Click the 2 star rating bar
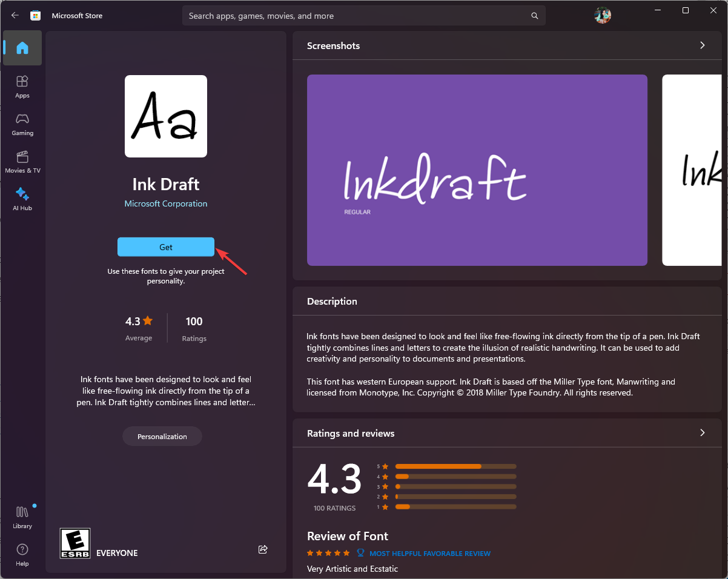The height and width of the screenshot is (579, 728). 456,497
